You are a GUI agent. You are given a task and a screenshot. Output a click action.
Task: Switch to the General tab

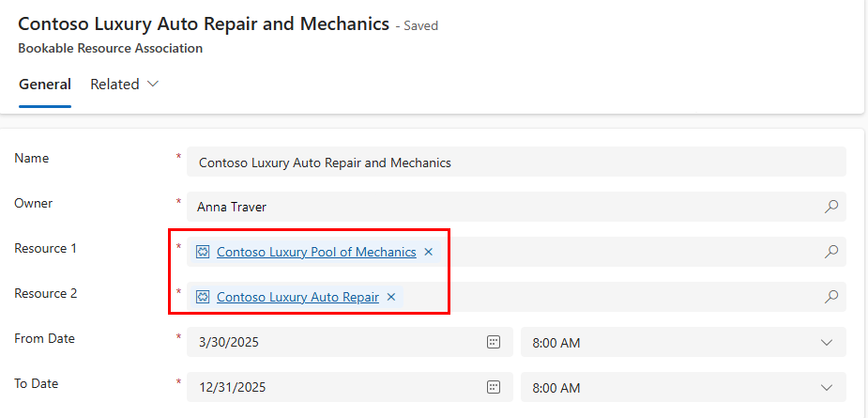[45, 85]
